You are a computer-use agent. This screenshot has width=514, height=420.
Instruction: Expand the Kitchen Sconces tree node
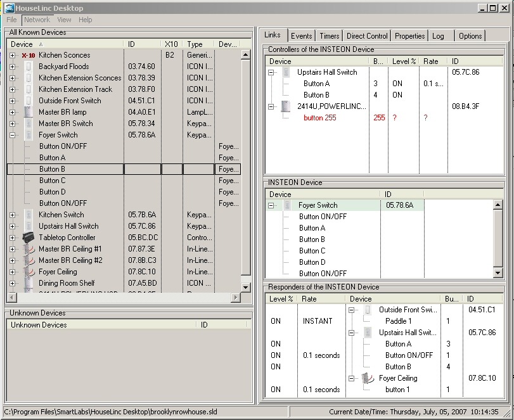coord(13,55)
